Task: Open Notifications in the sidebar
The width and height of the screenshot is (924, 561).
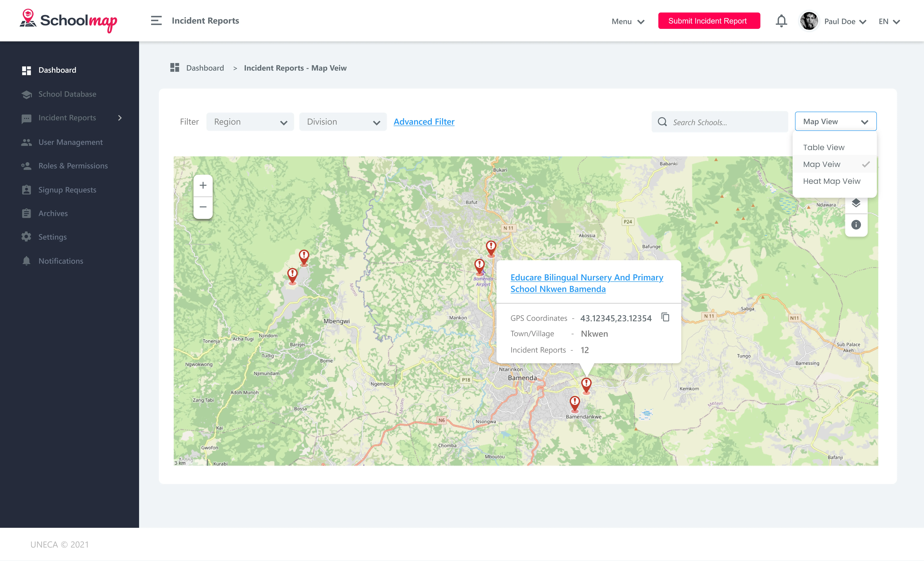Action: pyautogui.click(x=61, y=261)
